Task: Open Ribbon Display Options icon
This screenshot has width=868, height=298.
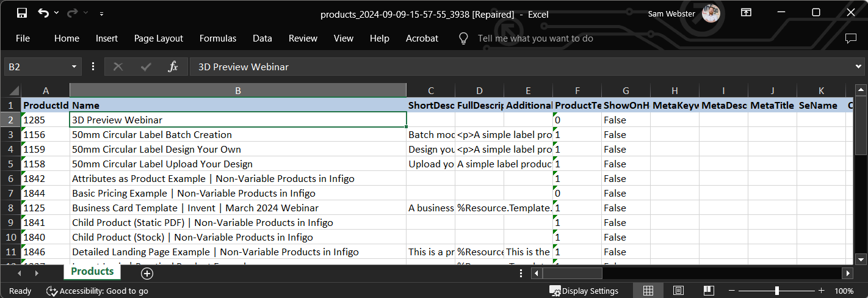Action: 746,13
